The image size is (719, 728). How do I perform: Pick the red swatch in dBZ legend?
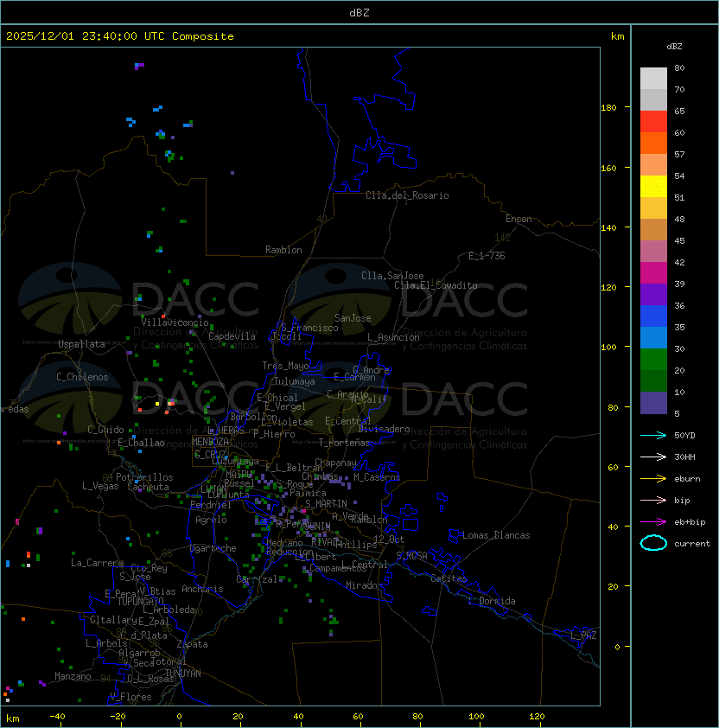(x=653, y=122)
